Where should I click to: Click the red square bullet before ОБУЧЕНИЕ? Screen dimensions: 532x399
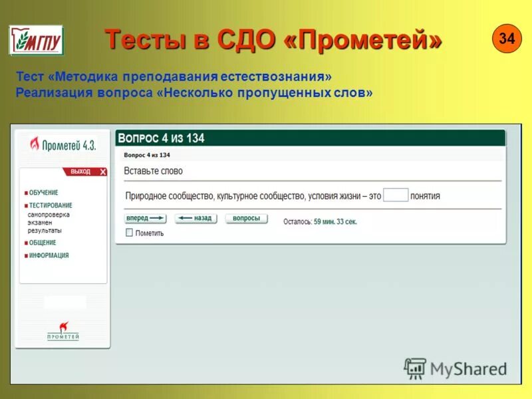(25, 192)
